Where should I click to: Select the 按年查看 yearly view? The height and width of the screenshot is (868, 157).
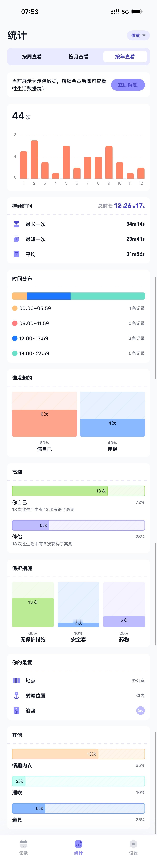tap(125, 57)
